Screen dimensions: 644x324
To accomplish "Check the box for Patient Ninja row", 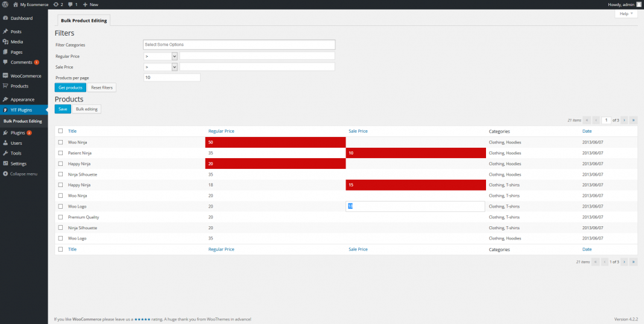I will click(x=60, y=153).
